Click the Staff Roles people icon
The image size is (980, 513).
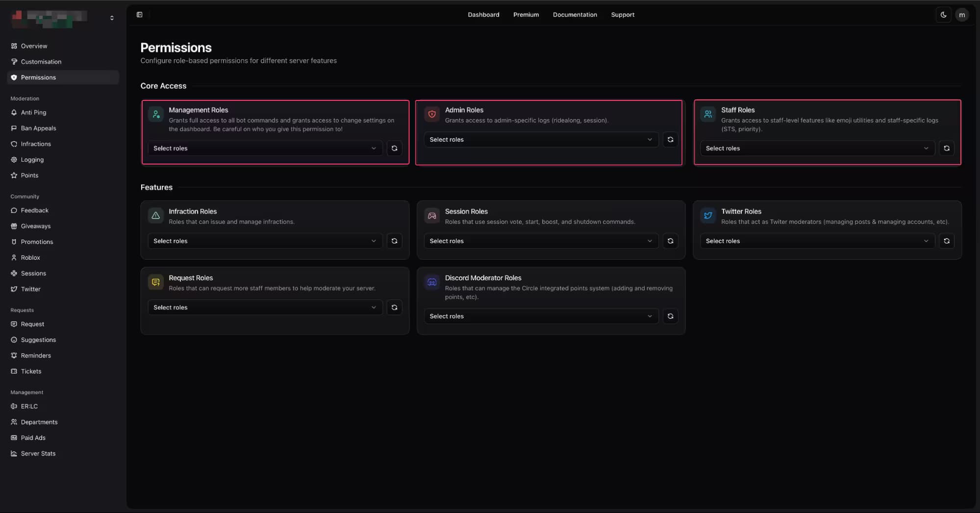pyautogui.click(x=708, y=114)
